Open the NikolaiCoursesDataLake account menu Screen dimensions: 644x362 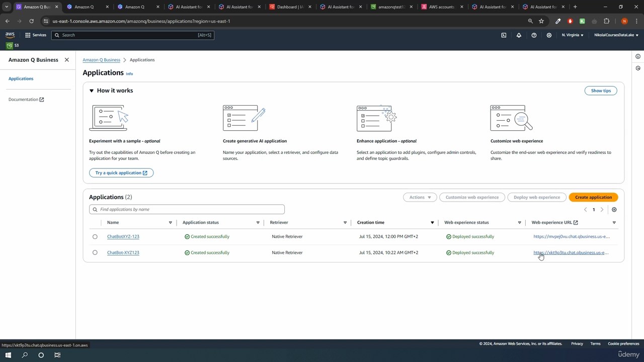tap(616, 35)
